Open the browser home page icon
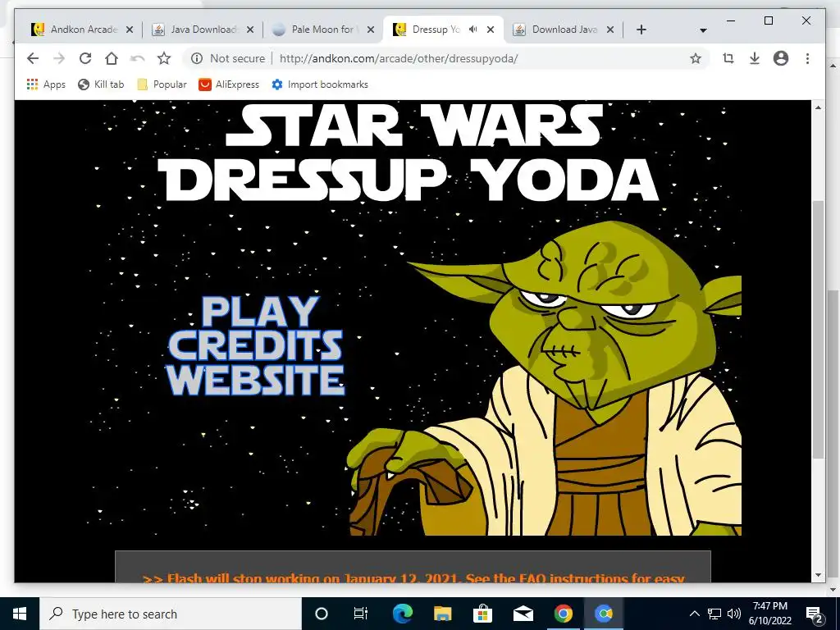The height and width of the screenshot is (630, 840). [x=112, y=58]
